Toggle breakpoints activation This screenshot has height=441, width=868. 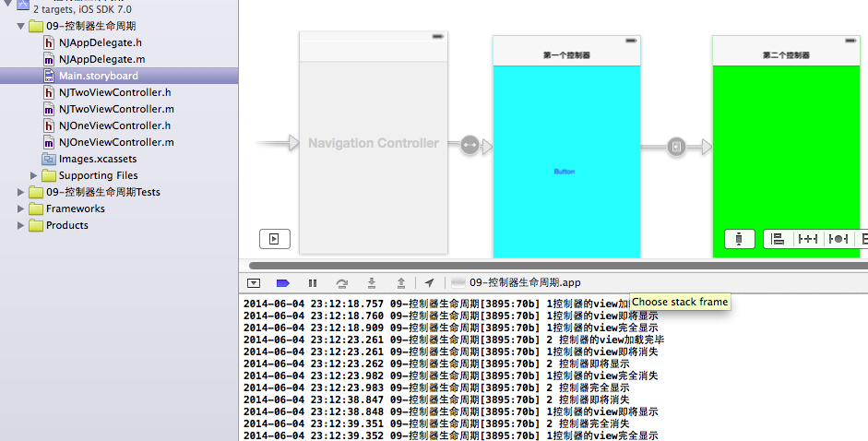pos(283,283)
